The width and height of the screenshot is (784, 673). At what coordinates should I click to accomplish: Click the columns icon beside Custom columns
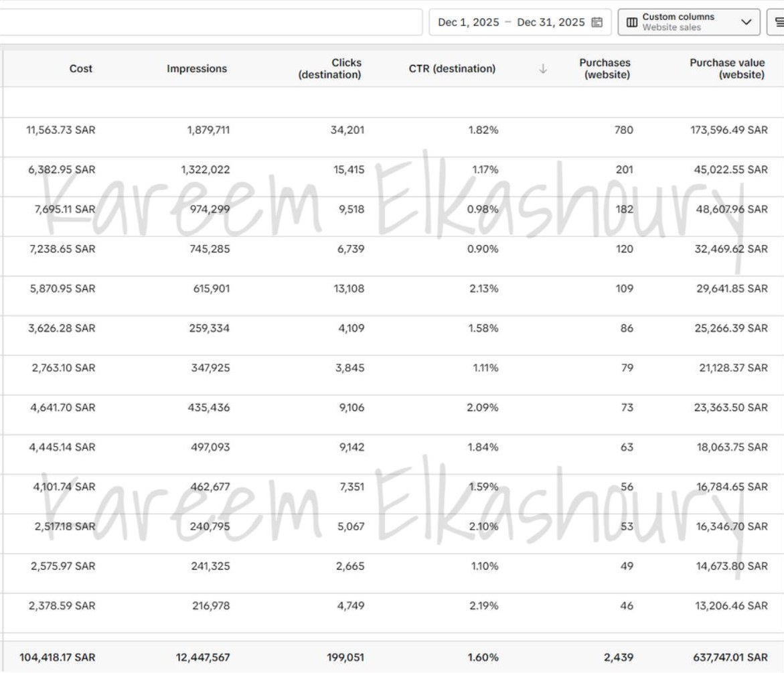(632, 22)
